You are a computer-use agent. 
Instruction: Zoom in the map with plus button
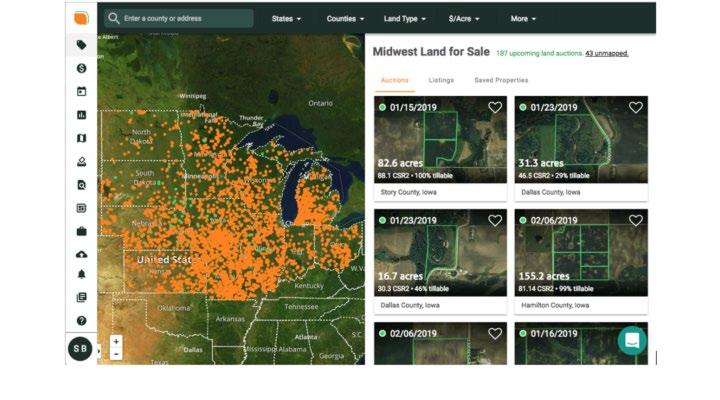(116, 342)
